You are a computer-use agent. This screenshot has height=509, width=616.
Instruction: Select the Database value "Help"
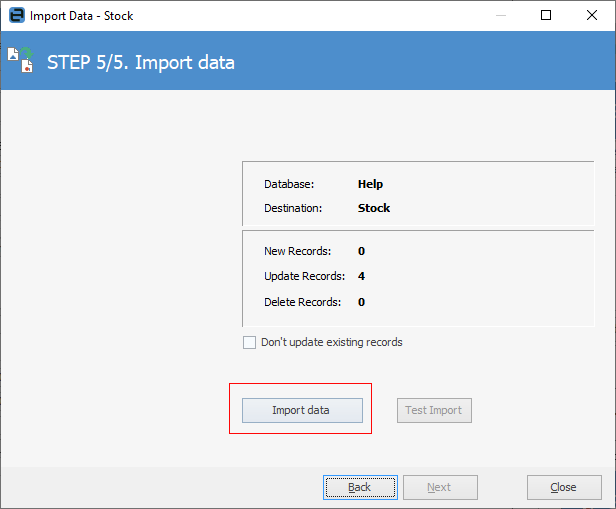(x=370, y=184)
